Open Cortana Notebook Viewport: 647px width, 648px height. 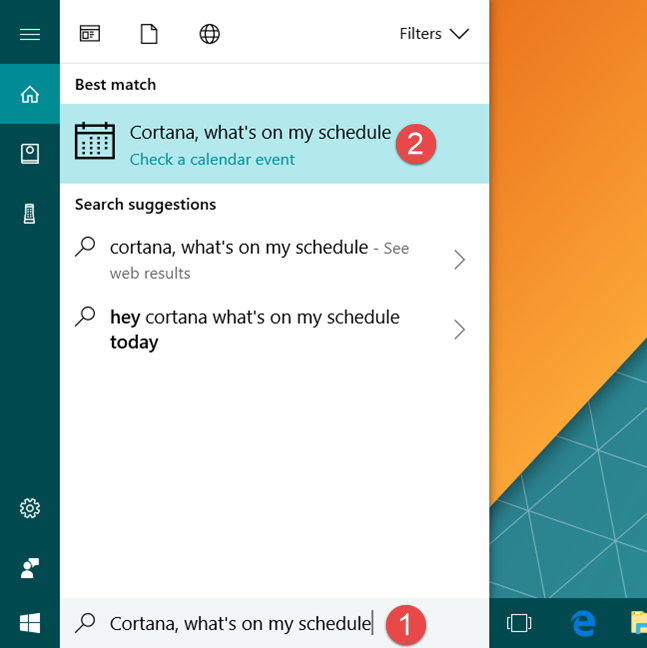click(x=30, y=154)
